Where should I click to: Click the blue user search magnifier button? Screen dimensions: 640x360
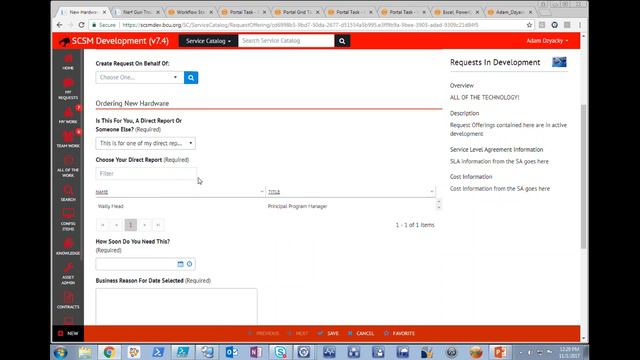[x=191, y=78]
